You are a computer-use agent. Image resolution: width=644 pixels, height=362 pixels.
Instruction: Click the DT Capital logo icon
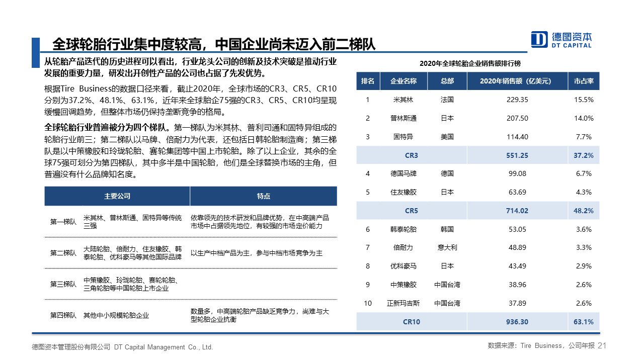[x=539, y=40]
